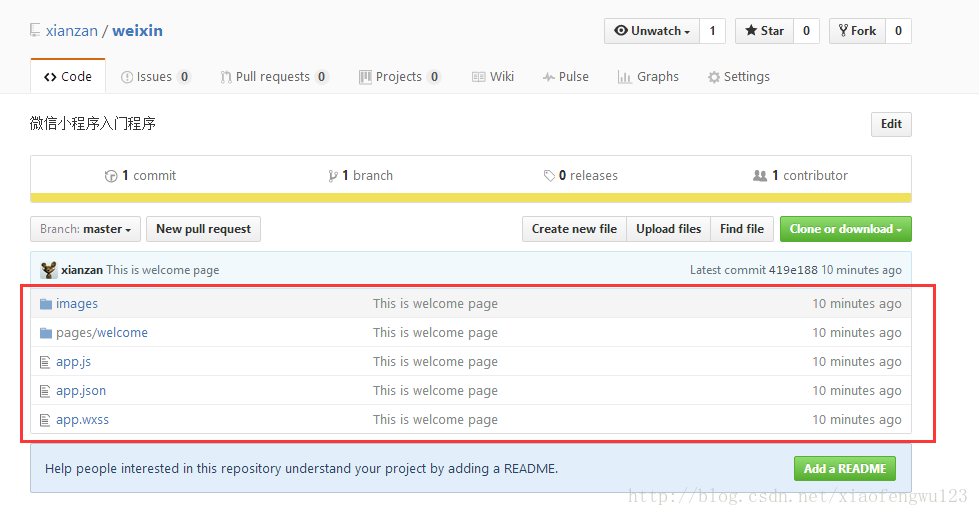The width and height of the screenshot is (979, 516).
Task: Open the Projects tab
Action: (x=400, y=76)
